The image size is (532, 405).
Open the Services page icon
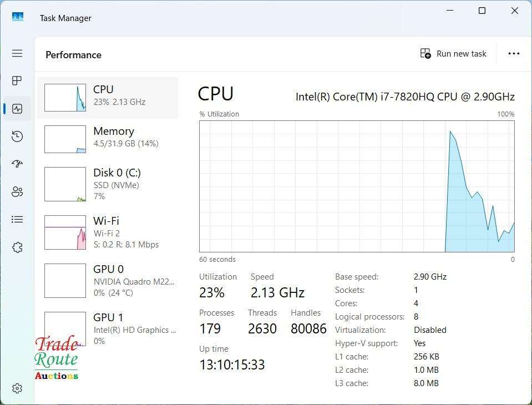(x=17, y=247)
